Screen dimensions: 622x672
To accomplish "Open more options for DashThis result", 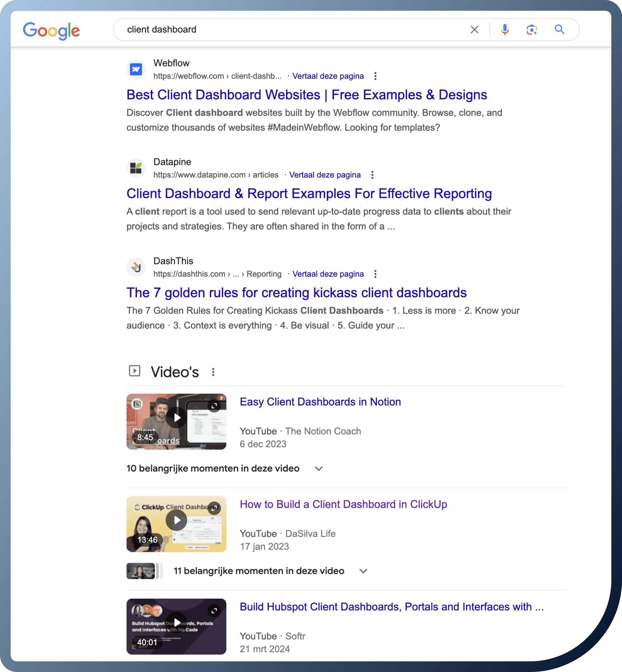I will 375,274.
